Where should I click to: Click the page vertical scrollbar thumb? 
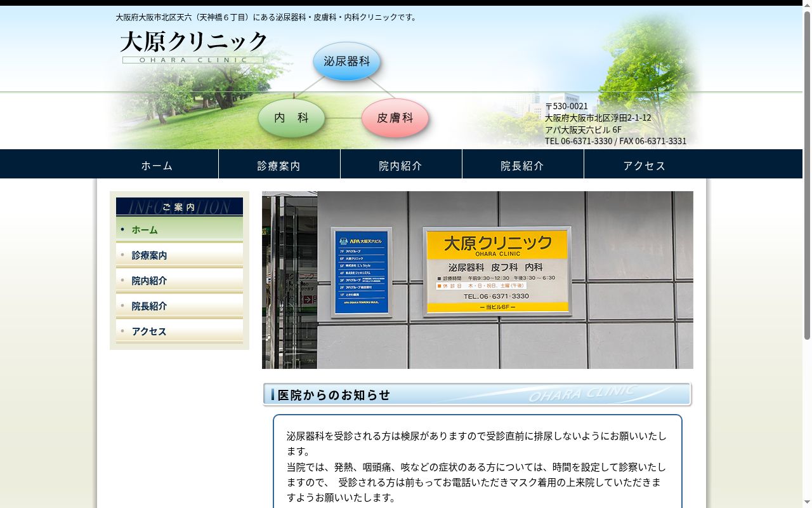coord(807,175)
